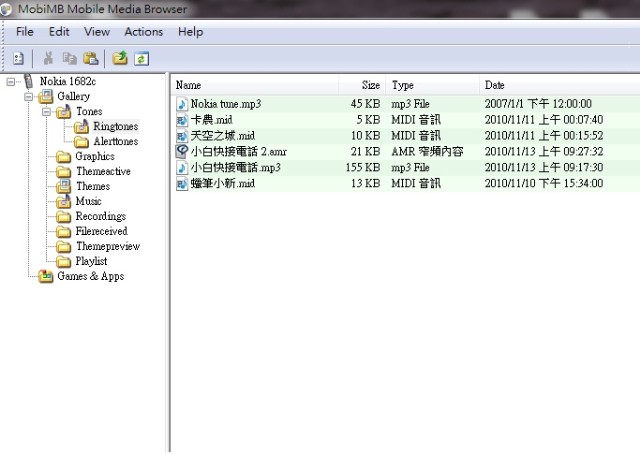This screenshot has width=640, height=454.
Task: Click the Recordings folder icon
Action: click(63, 216)
